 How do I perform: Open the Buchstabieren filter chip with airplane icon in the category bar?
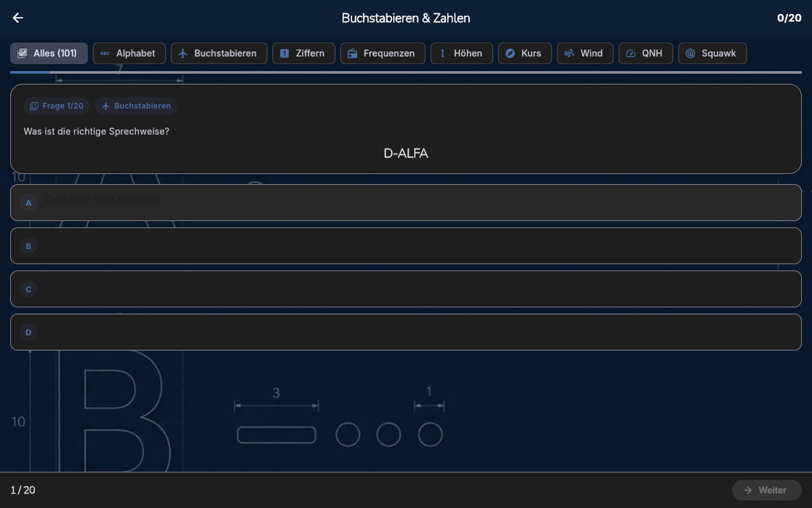pyautogui.click(x=219, y=53)
